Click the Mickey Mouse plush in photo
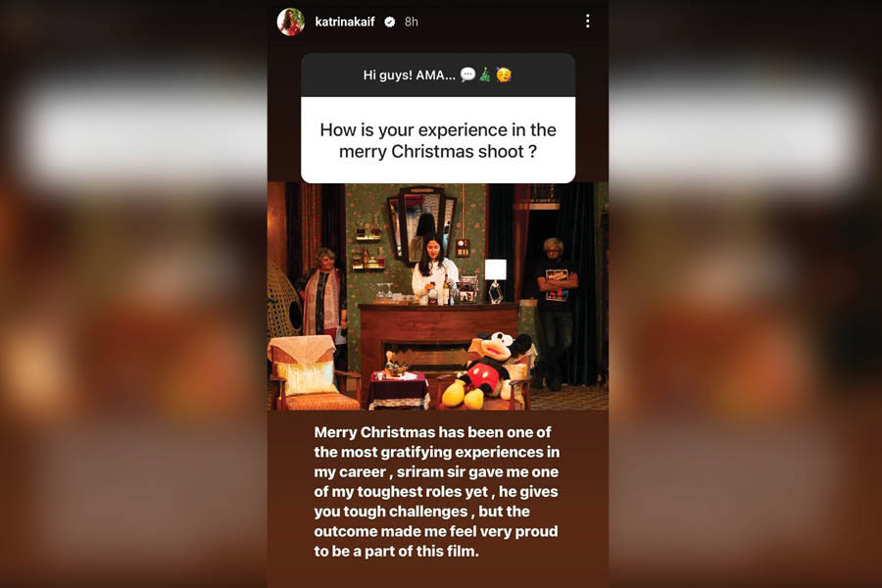 tap(486, 369)
